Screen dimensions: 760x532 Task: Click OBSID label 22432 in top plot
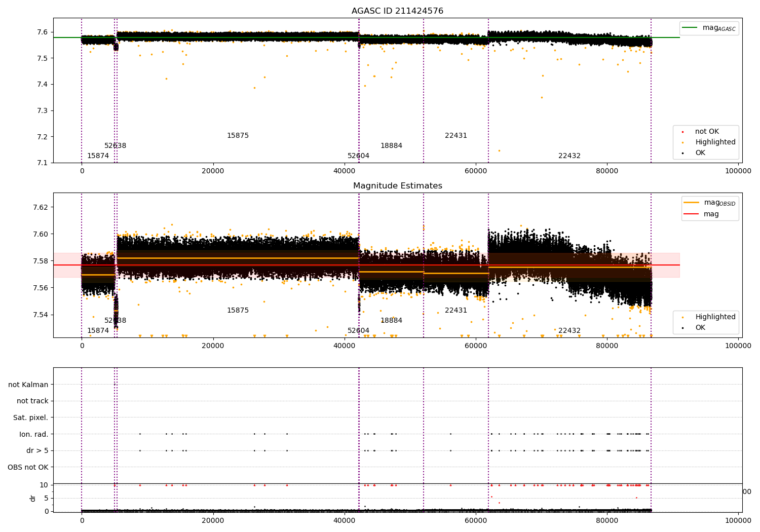pos(569,156)
